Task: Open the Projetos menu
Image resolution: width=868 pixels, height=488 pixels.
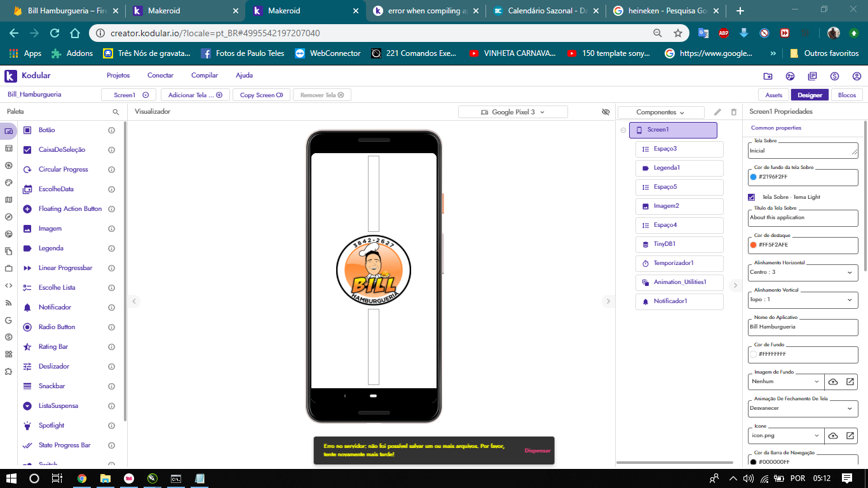Action: [x=118, y=76]
